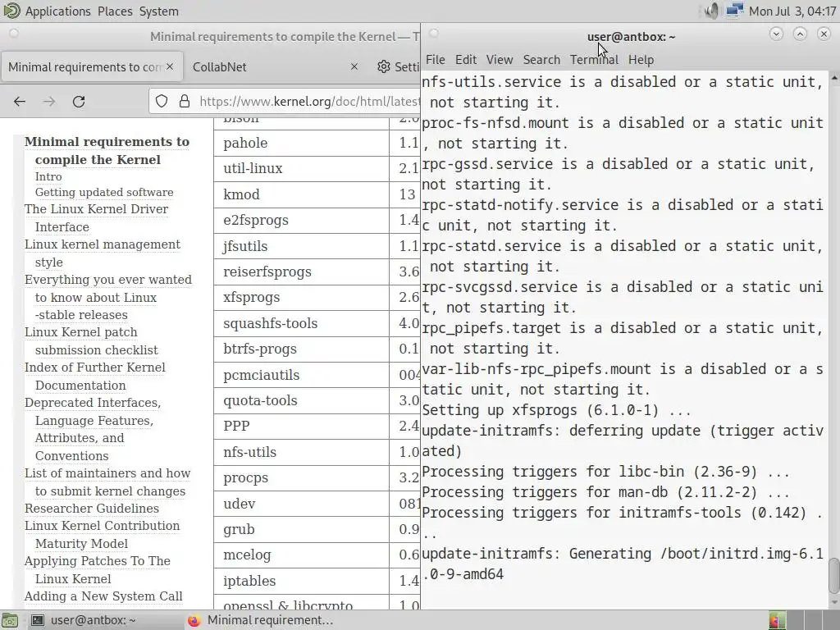Switch to the Settings tab

(x=399, y=67)
